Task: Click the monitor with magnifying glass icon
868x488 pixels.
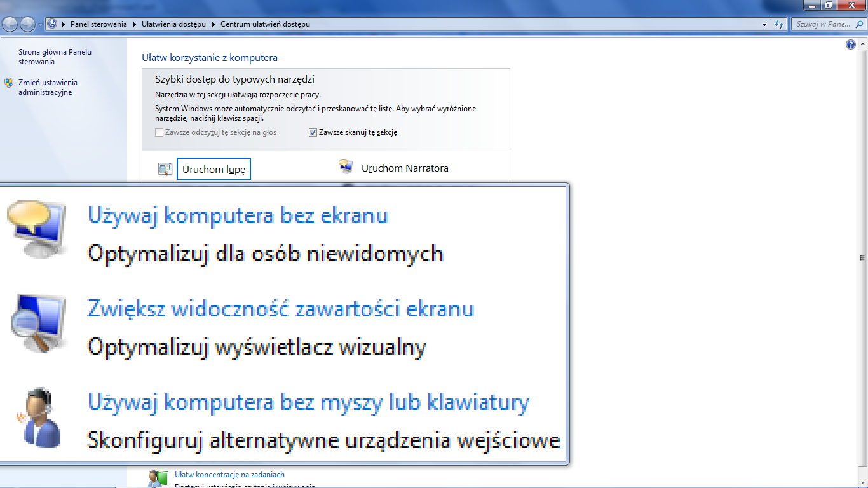Action: pos(38,322)
